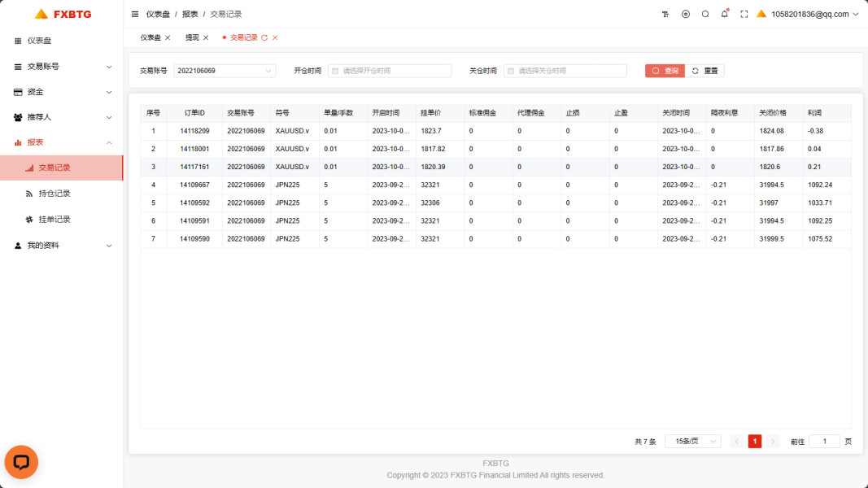
Task: Expand the 资金 sidebar menu
Action: coord(62,92)
